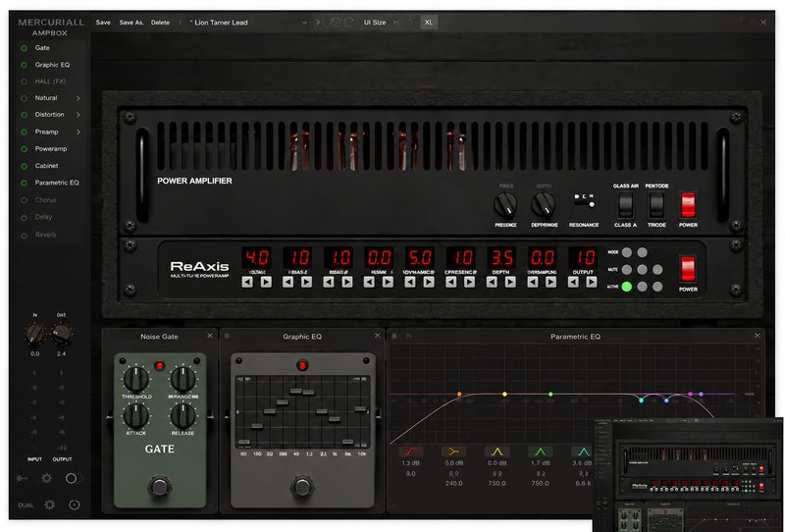Toggle the Natural module power icon
This screenshot has height=532, width=785.
tap(24, 98)
